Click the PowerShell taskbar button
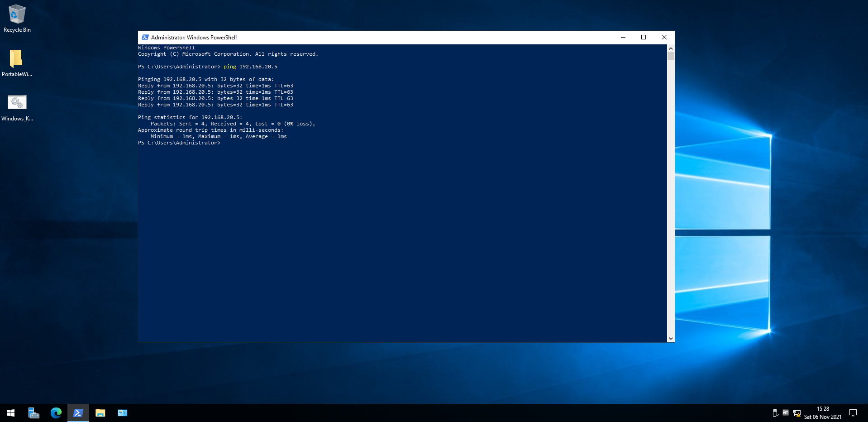 (x=78, y=413)
